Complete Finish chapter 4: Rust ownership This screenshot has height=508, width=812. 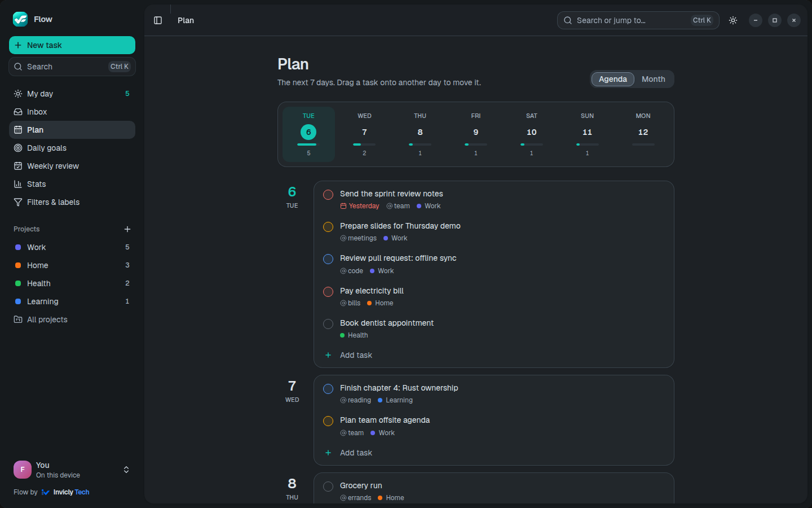[x=328, y=389]
